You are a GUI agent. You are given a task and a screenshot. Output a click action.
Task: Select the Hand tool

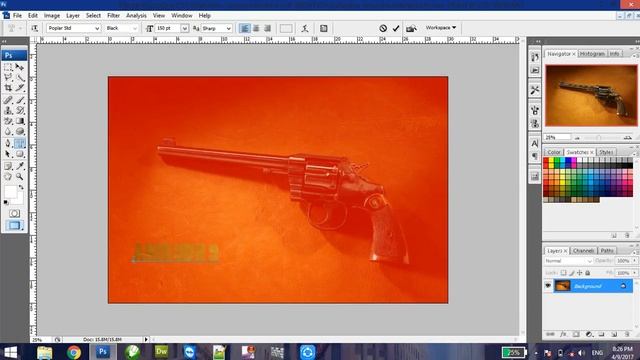pos(8,176)
